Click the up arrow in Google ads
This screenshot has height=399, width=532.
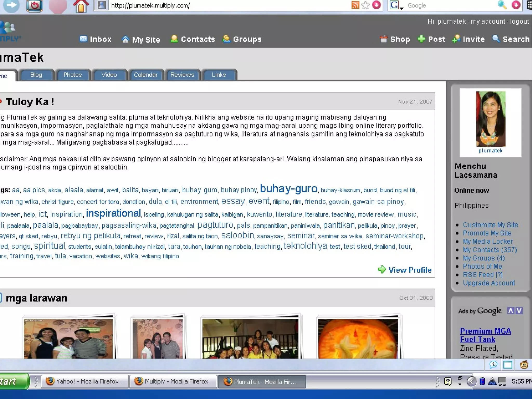click(511, 311)
